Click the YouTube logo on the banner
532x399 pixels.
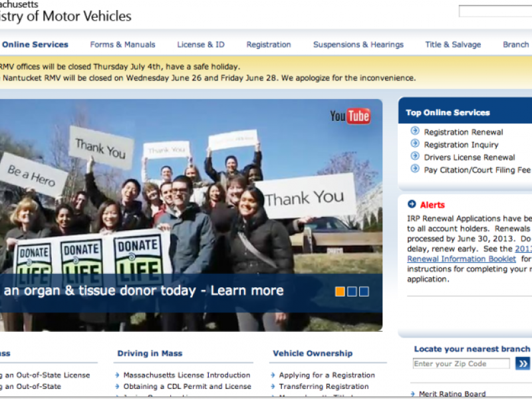pyautogui.click(x=350, y=116)
